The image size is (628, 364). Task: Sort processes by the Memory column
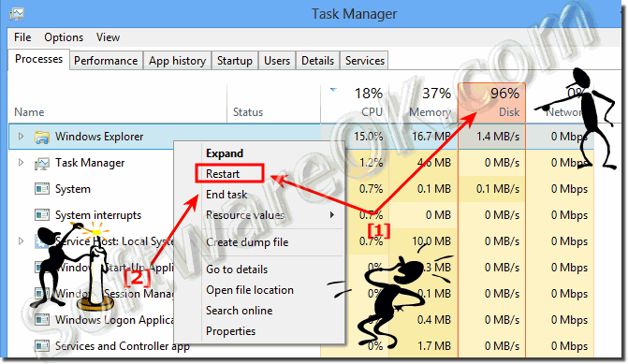click(x=430, y=112)
